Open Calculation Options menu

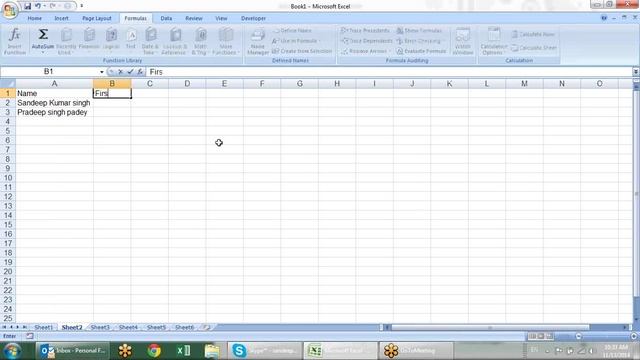[493, 41]
